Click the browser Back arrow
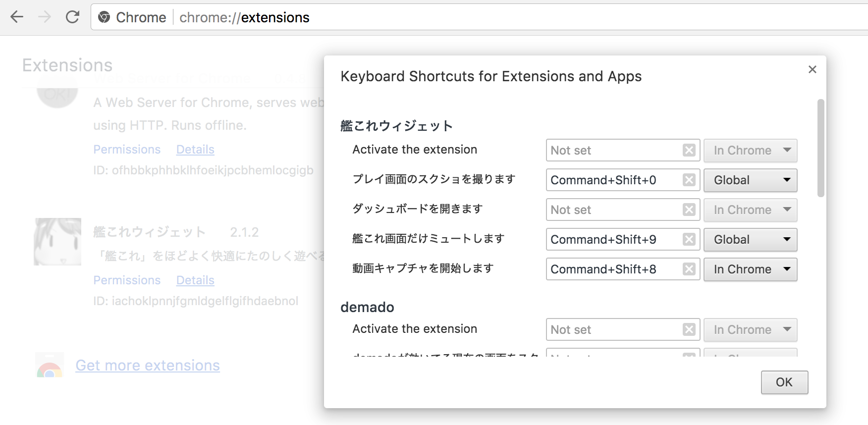Image resolution: width=868 pixels, height=425 pixels. click(17, 17)
